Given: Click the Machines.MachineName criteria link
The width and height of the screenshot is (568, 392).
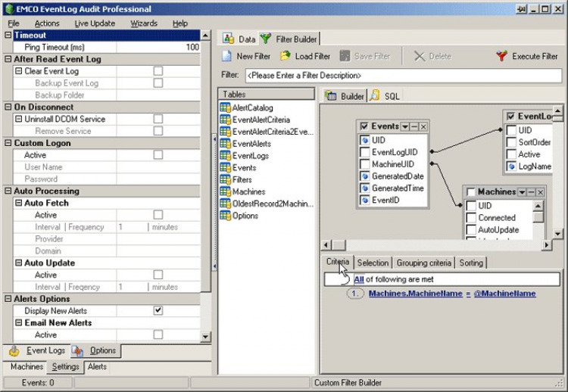Looking at the screenshot, I should [x=416, y=294].
